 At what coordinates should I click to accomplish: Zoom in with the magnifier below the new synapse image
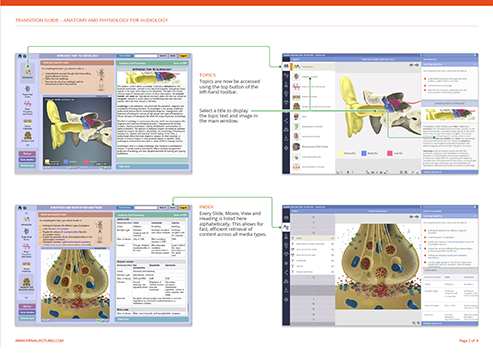click(x=414, y=323)
